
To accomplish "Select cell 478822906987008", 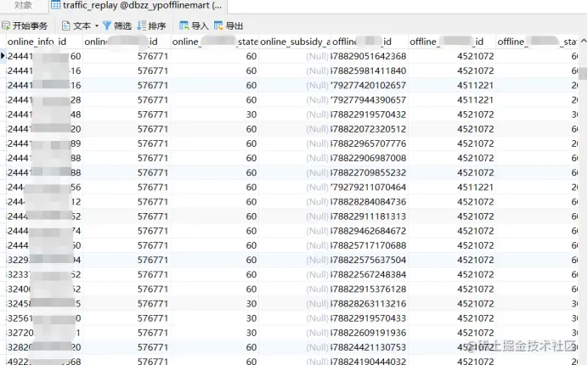I will [x=369, y=158].
